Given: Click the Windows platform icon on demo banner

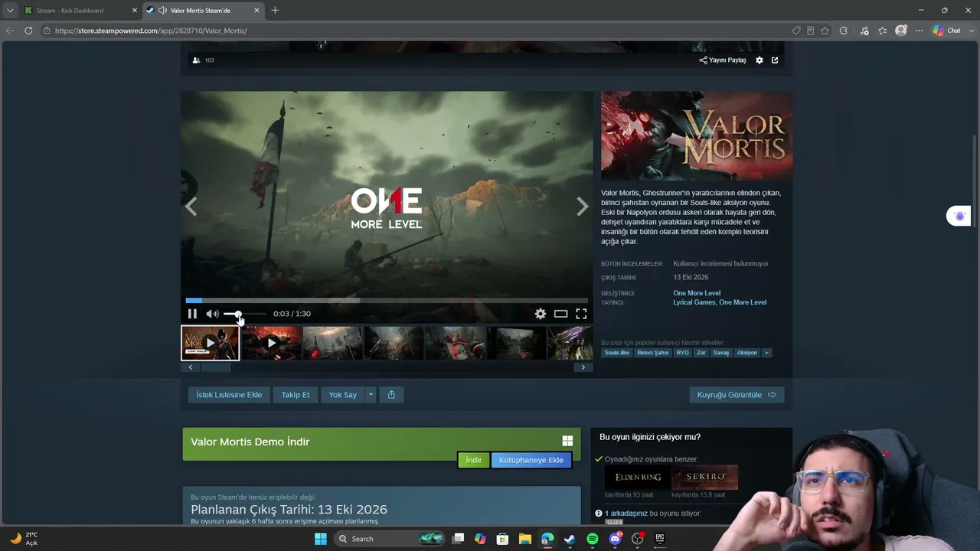Looking at the screenshot, I should pos(567,441).
